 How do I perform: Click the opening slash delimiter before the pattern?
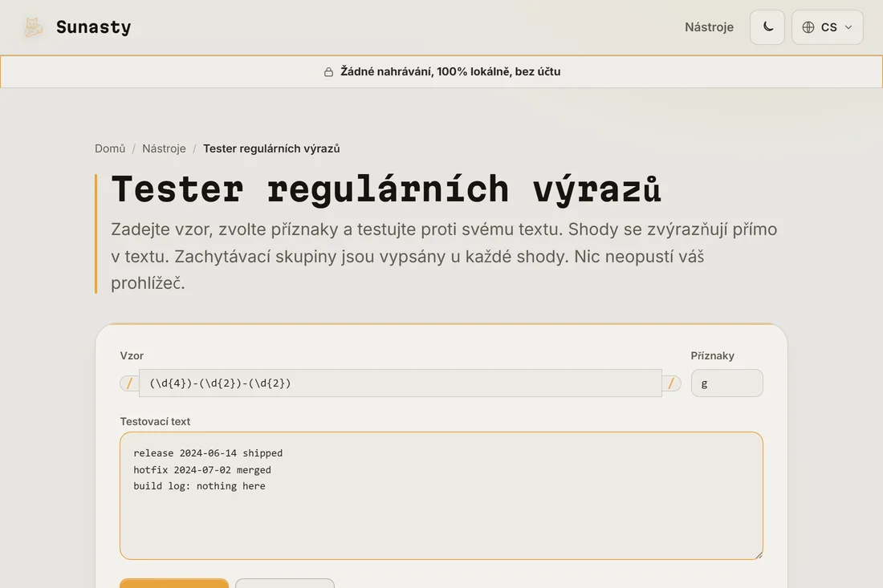tap(129, 383)
